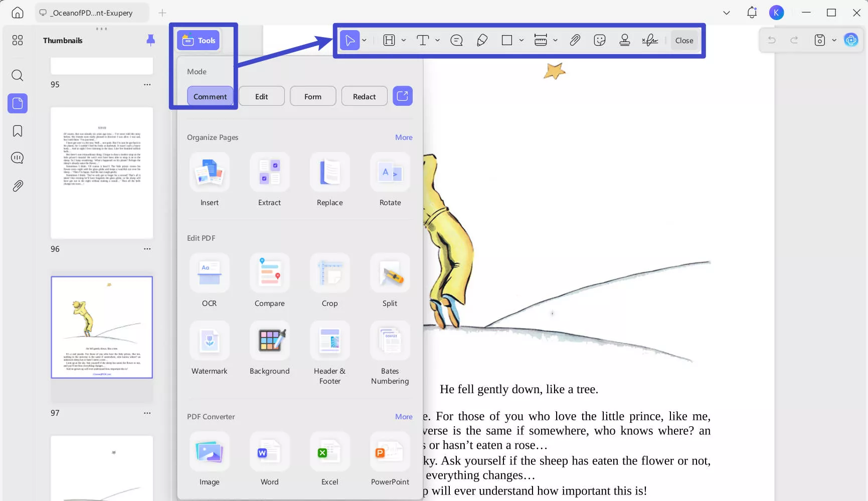Select the Signature tool
The image size is (868, 501).
click(650, 40)
